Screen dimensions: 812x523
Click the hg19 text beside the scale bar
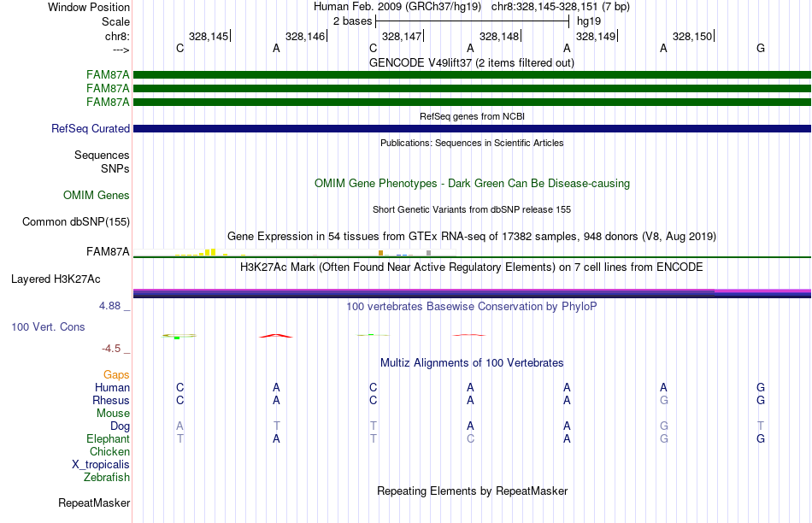(x=589, y=21)
